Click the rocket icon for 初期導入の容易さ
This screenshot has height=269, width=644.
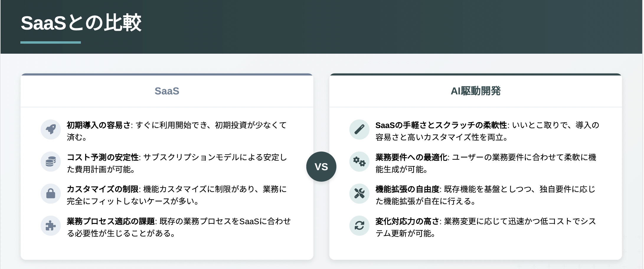pyautogui.click(x=51, y=129)
